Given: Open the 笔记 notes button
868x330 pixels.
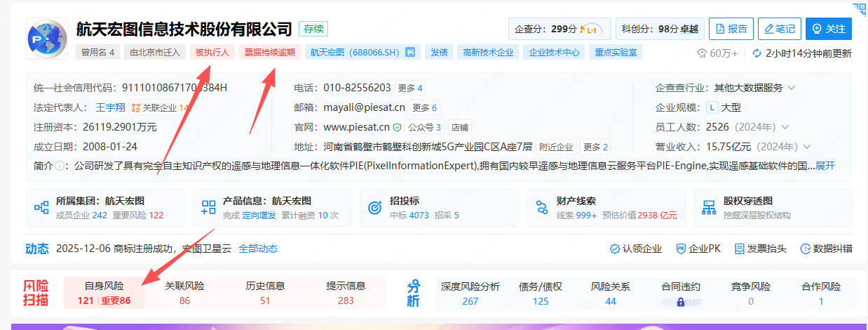Looking at the screenshot, I should [780, 29].
